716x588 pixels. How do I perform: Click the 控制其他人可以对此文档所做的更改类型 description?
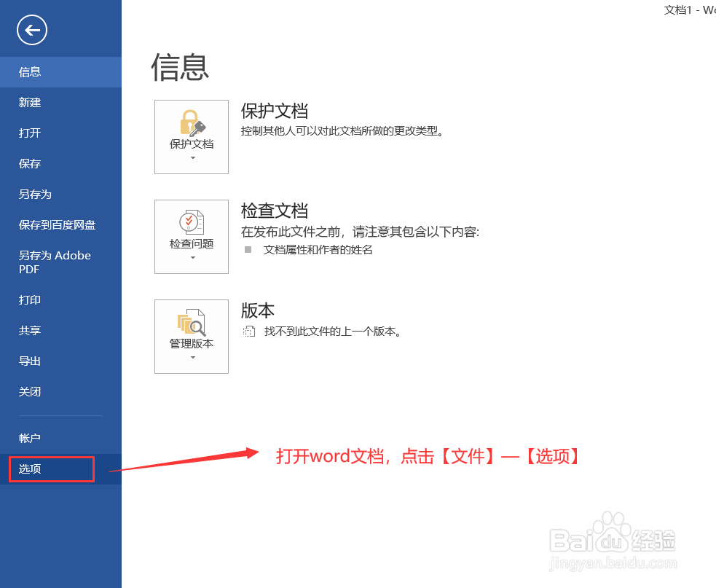tap(342, 131)
